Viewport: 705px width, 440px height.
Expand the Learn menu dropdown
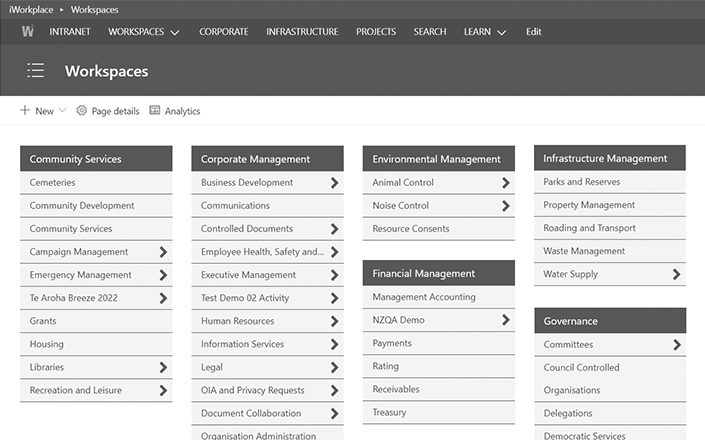pyautogui.click(x=502, y=32)
